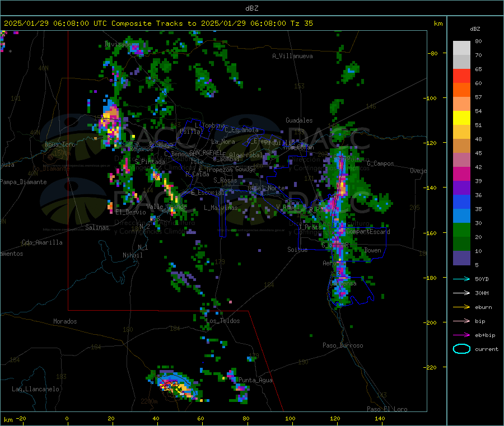Select the 60 dBZ red color swatch
The height and width of the screenshot is (426, 504).
point(461,76)
